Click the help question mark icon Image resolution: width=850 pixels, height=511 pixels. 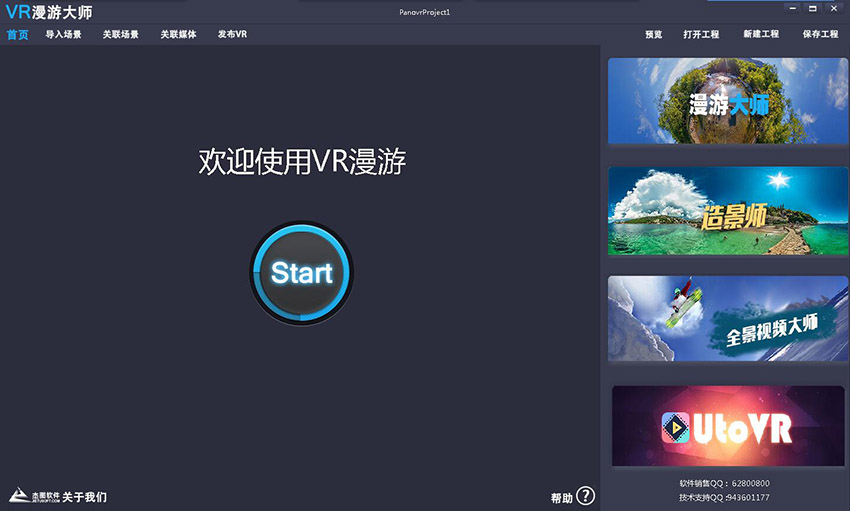tap(585, 496)
